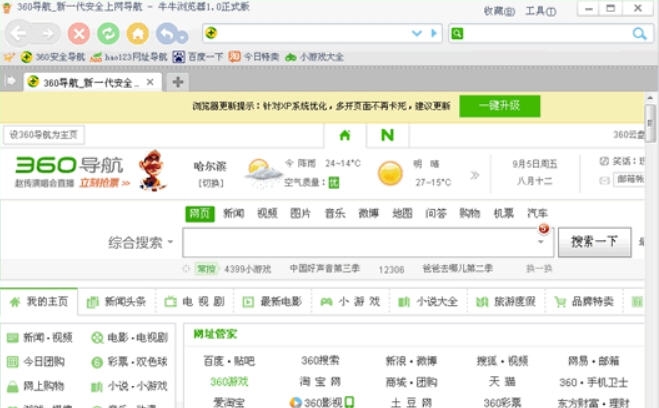This screenshot has height=408, width=659.
Task: Go to the home page via orange house button
Action: pyautogui.click(x=138, y=34)
